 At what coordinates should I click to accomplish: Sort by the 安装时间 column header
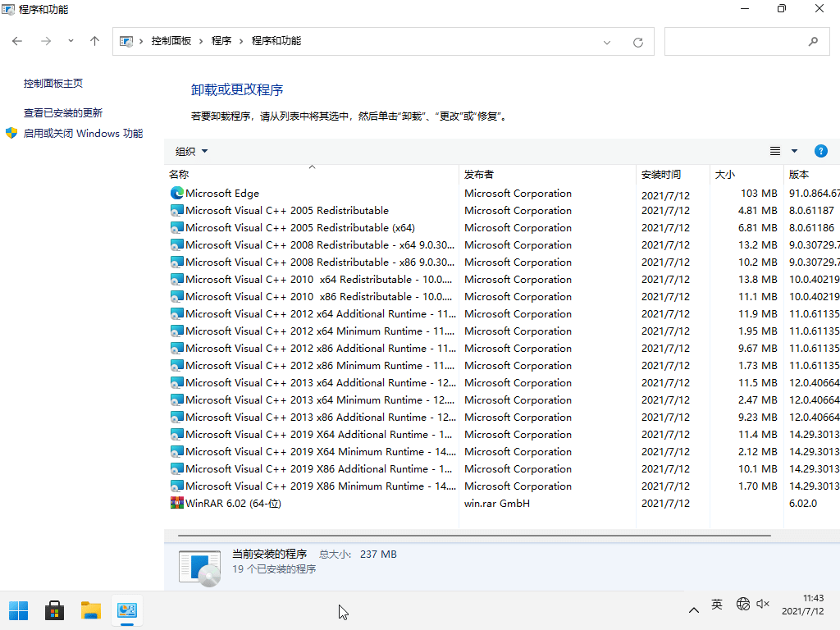(x=673, y=174)
